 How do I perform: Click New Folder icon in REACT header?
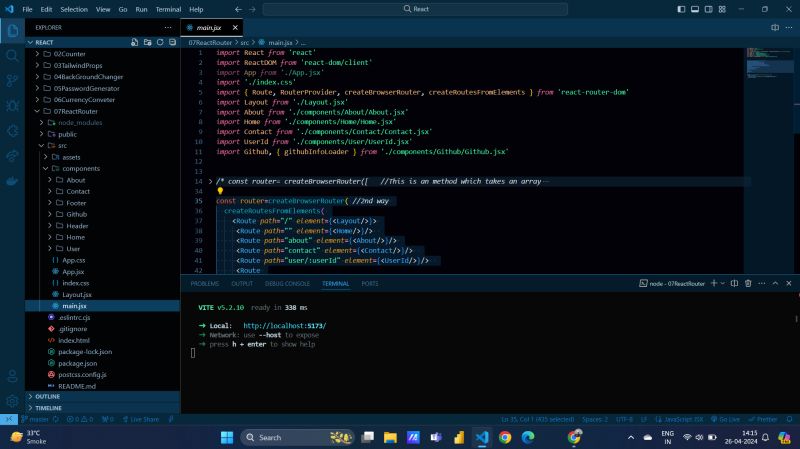tap(147, 42)
